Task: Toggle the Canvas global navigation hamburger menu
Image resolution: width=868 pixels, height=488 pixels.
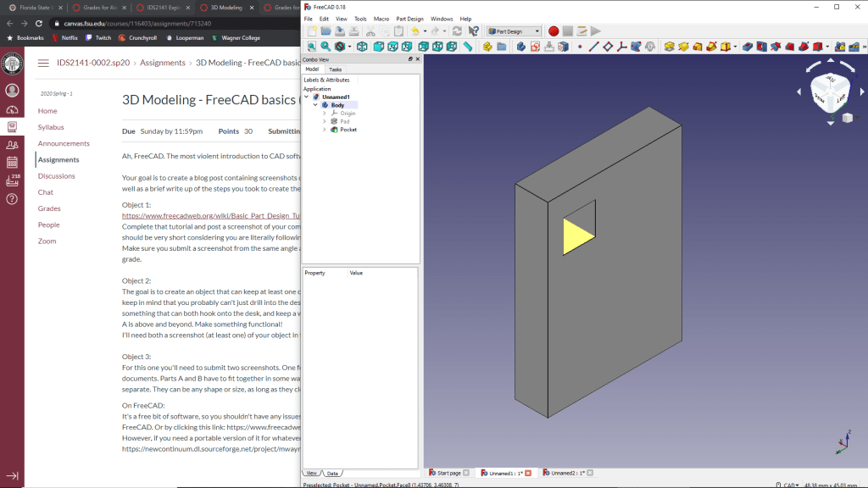Action: point(43,63)
